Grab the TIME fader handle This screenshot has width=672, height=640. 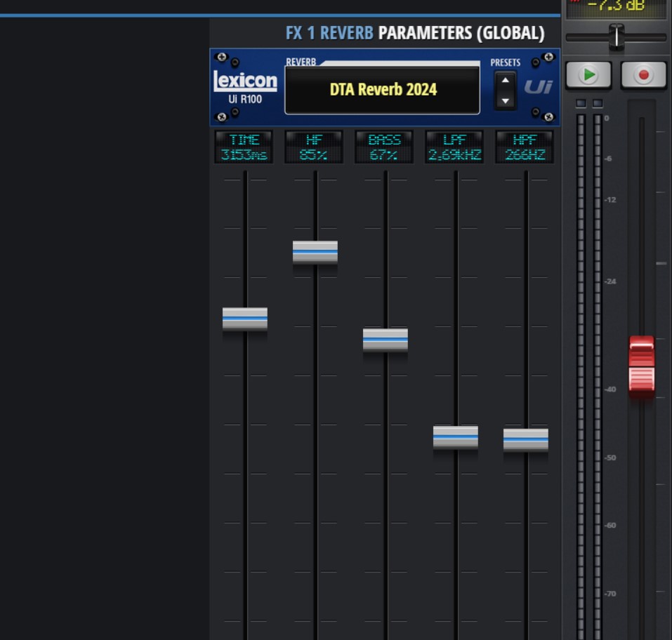[x=245, y=319]
